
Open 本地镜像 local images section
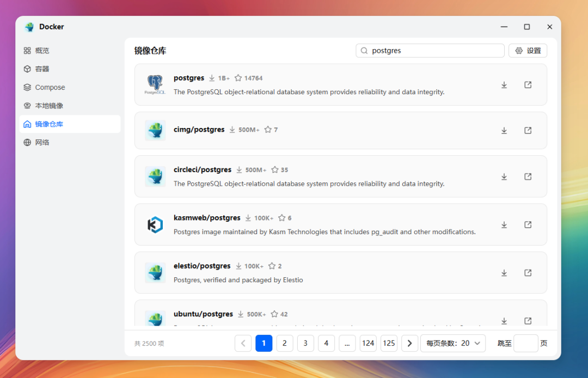(x=49, y=106)
